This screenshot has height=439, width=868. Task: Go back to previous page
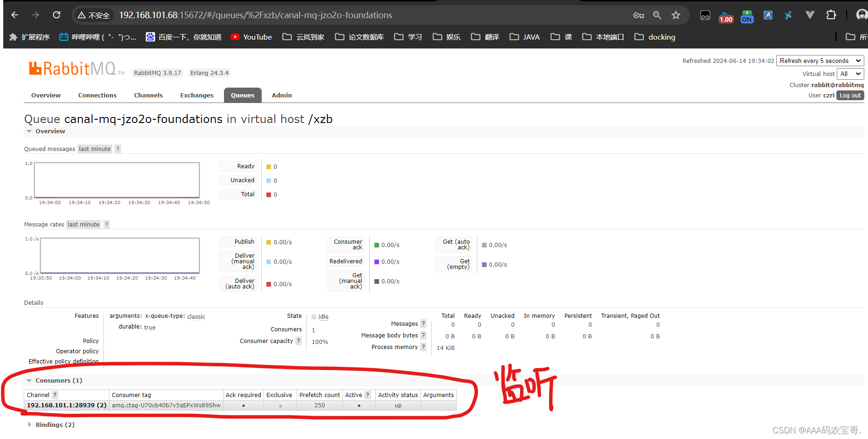tap(15, 15)
